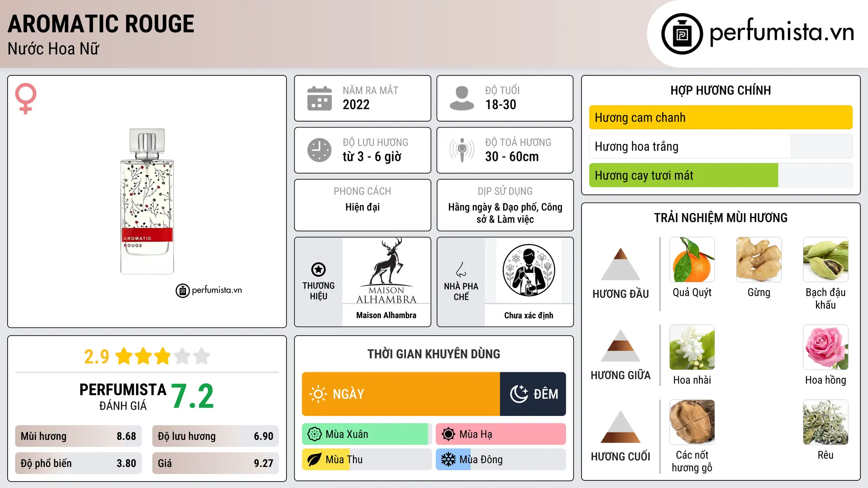Image resolution: width=868 pixels, height=488 pixels.
Task: Open the Hoa nhài jasmine note image
Action: tap(692, 347)
